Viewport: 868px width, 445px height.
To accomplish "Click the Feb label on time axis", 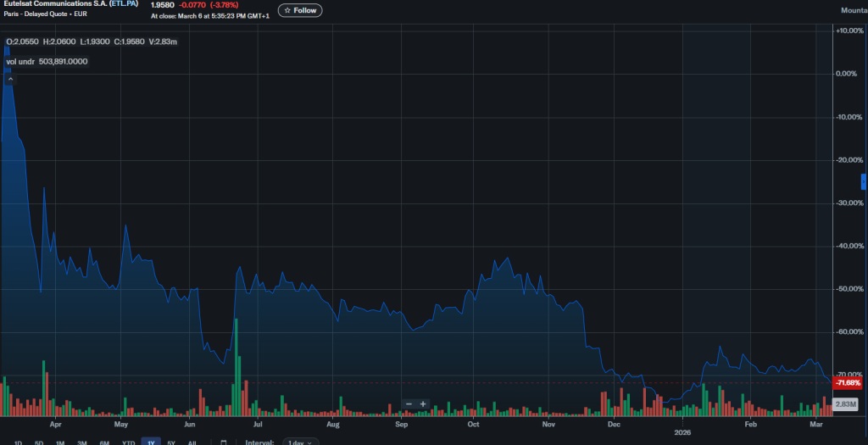I will pos(750,425).
